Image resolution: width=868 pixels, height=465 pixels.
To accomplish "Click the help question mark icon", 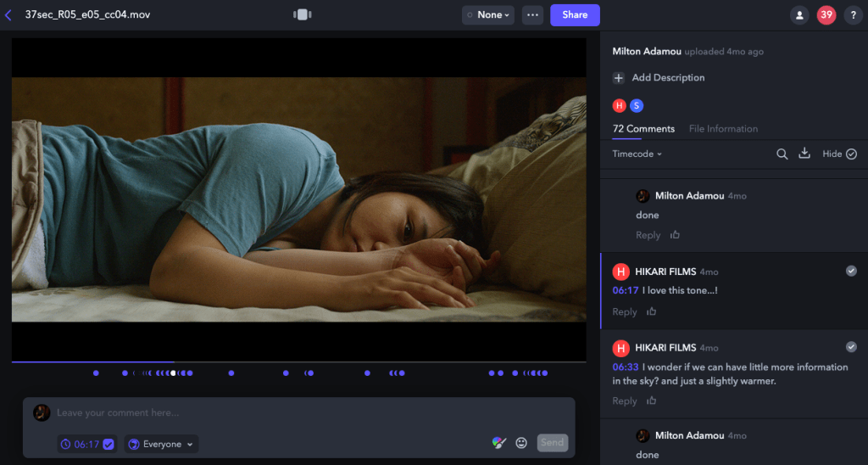I will [x=853, y=15].
